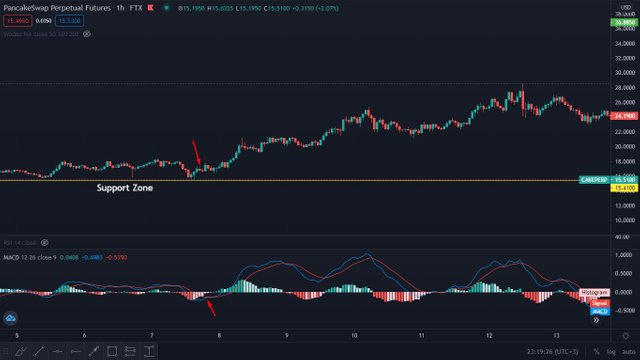Image resolution: width=640 pixels, height=360 pixels.
Task: Click the 28.0000 price scale value
Action: [625, 88]
